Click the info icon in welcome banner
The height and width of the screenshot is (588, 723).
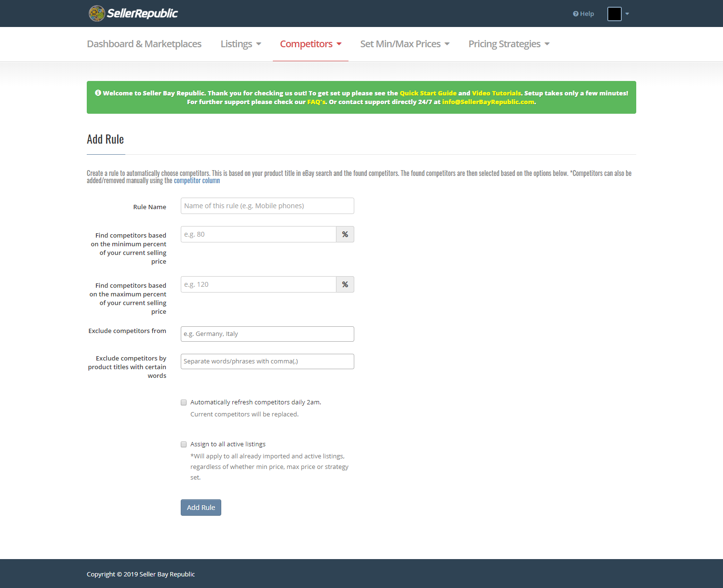pos(98,93)
